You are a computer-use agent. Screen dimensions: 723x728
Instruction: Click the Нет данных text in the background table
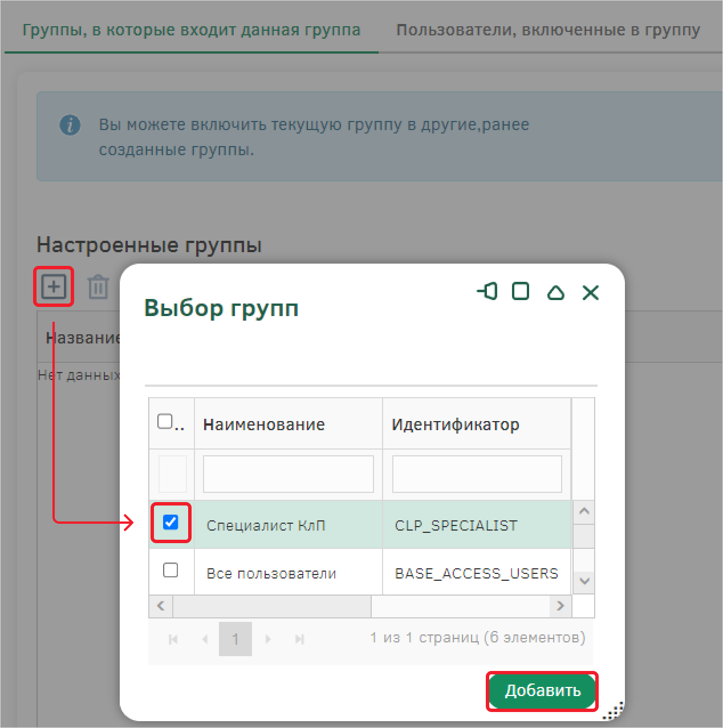79,375
